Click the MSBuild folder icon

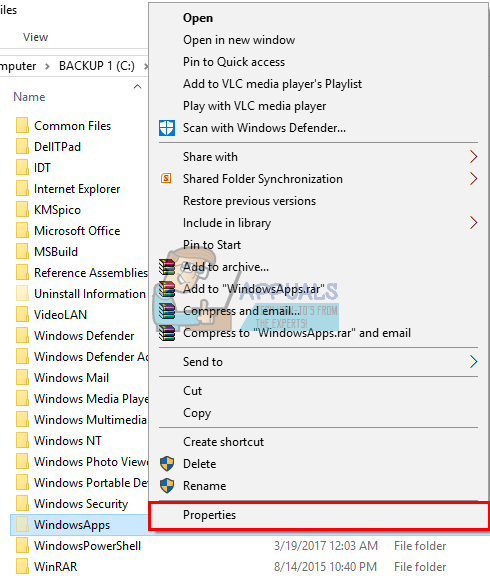[x=22, y=251]
